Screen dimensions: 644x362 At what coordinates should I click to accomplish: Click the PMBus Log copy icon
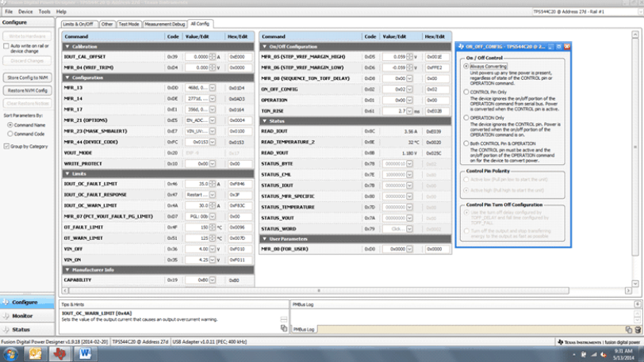coord(629,330)
